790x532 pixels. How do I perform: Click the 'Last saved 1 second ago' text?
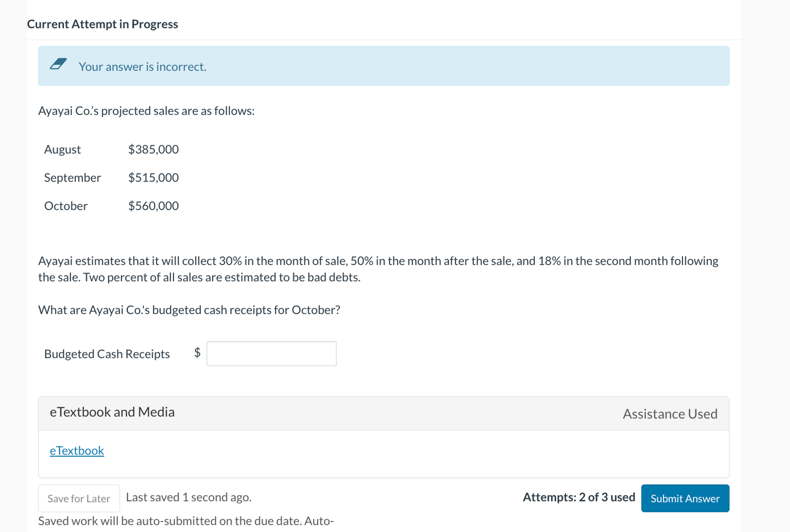[189, 497]
